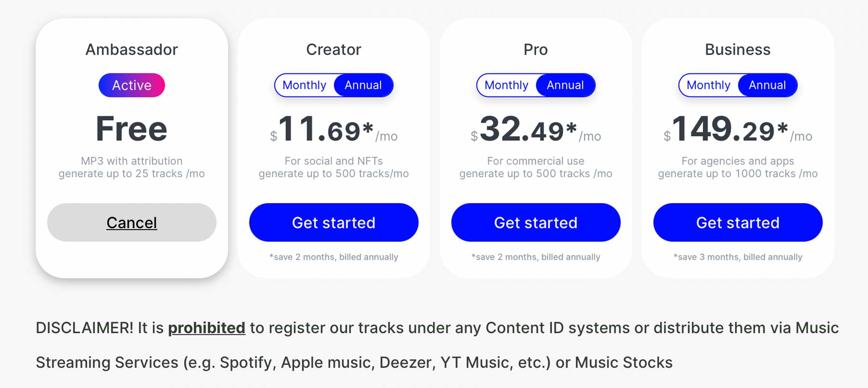The height and width of the screenshot is (388, 868).
Task: Switch Business plan to Monthly billing
Action: 708,85
